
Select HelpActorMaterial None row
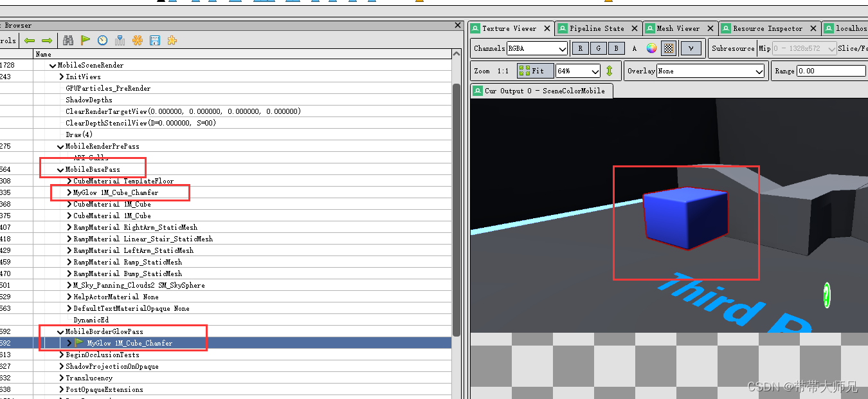point(116,297)
